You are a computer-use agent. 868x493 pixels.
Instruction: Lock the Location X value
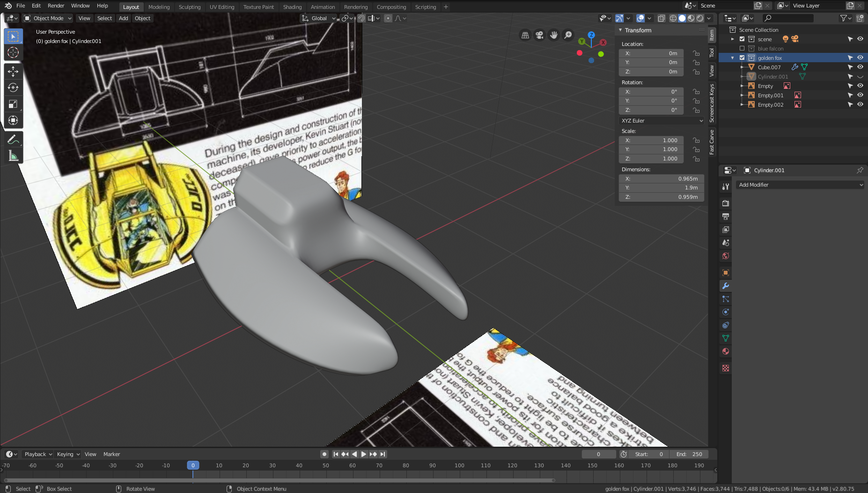tap(696, 53)
